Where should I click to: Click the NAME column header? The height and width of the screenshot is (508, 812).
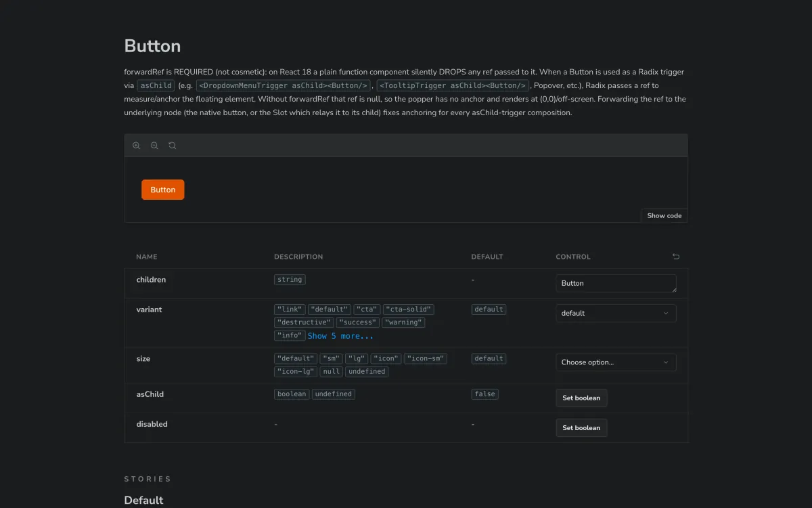(147, 257)
